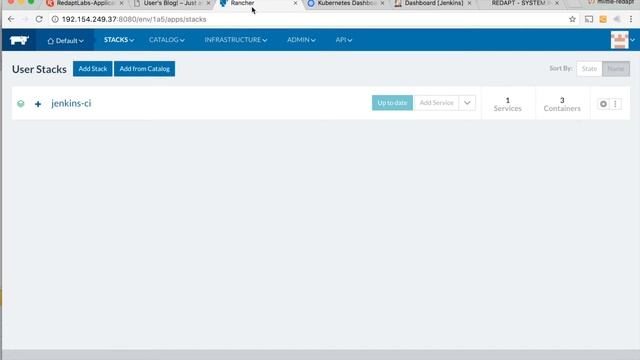Click the User Stacks heading
The image size is (640, 360).
[39, 69]
